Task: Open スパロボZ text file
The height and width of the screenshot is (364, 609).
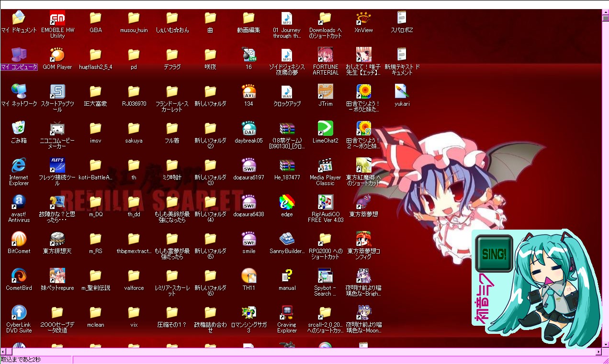Action: (x=402, y=19)
